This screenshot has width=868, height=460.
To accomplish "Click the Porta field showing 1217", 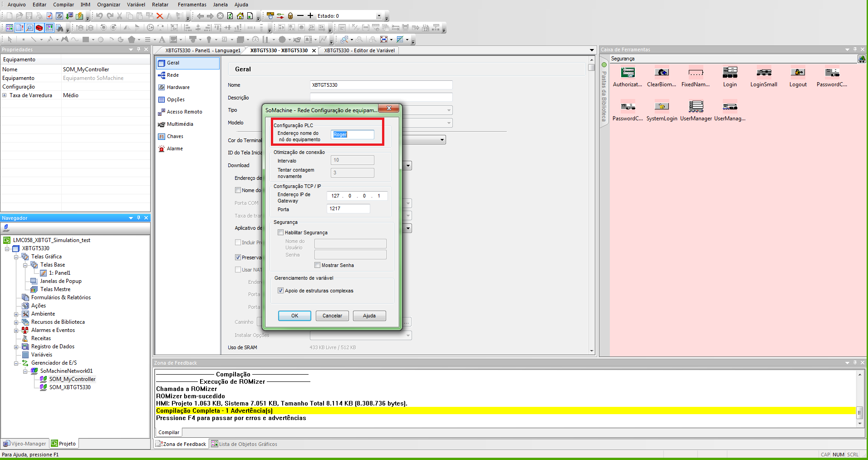I will click(348, 208).
